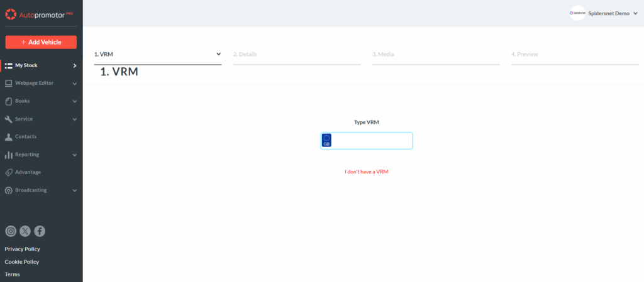Select My Stock in the sidebar
Image resolution: width=644 pixels, height=282 pixels.
[26, 65]
